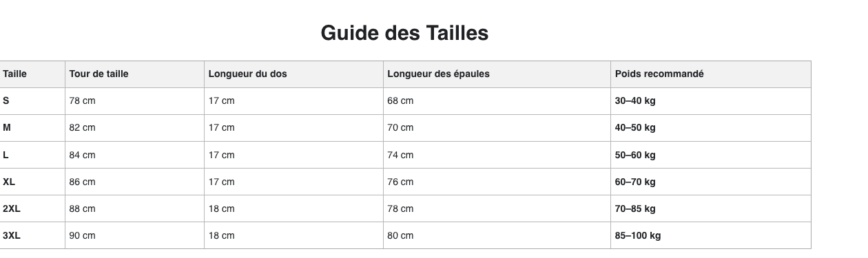This screenshot has height=258, width=868.
Task: Click the 85–100 kg weight cell
Action: click(x=711, y=235)
